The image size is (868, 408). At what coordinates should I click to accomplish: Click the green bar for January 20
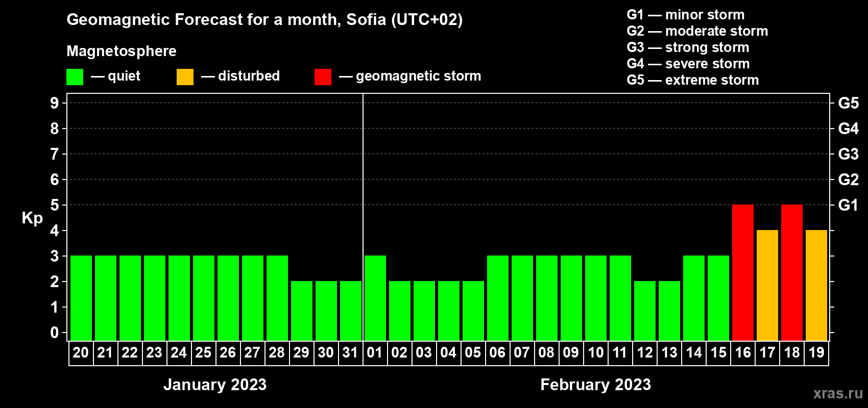(81, 298)
